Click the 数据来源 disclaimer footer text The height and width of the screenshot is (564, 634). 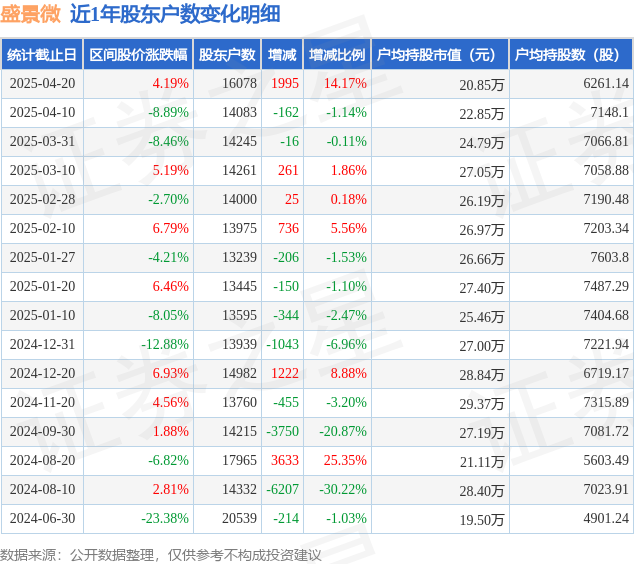point(161,555)
